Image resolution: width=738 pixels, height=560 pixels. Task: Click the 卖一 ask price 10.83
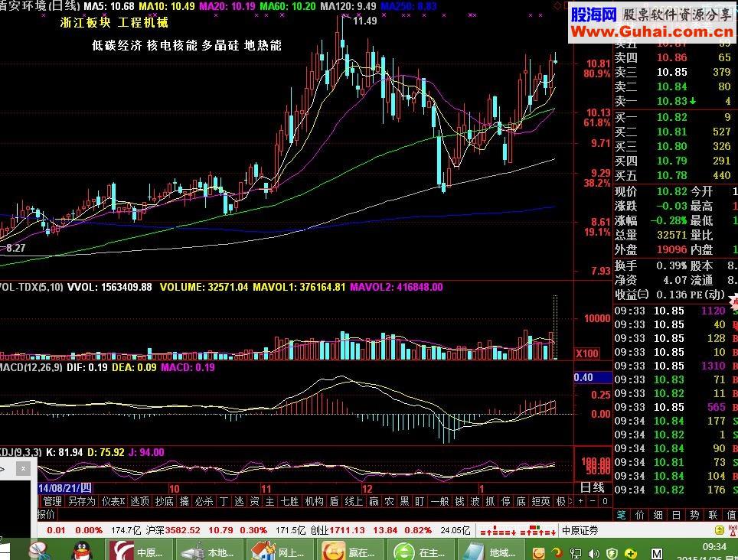tap(671, 101)
